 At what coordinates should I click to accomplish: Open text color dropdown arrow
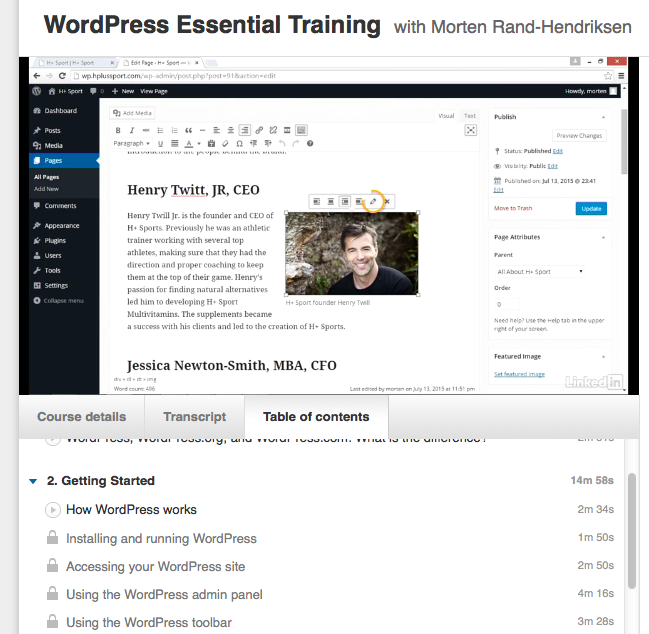(x=199, y=144)
